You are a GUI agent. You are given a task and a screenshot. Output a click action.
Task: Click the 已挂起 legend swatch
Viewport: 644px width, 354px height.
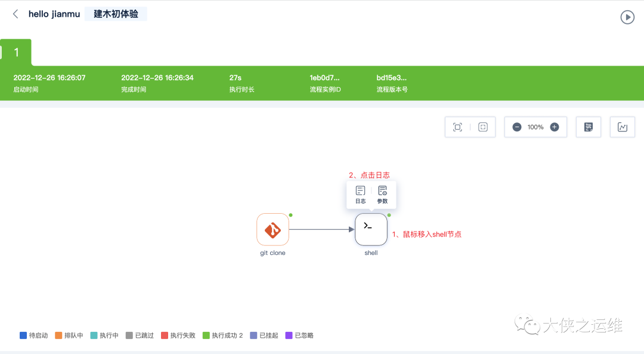[x=253, y=335]
